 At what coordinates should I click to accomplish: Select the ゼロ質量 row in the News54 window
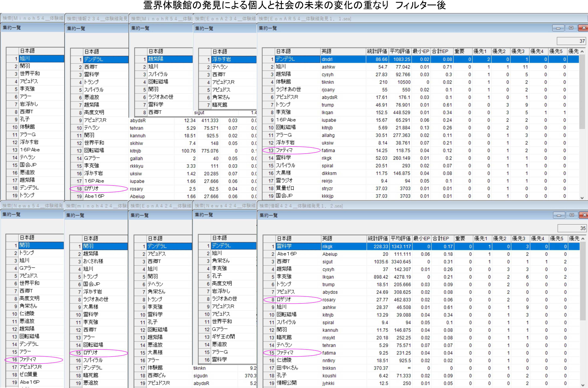35,375
